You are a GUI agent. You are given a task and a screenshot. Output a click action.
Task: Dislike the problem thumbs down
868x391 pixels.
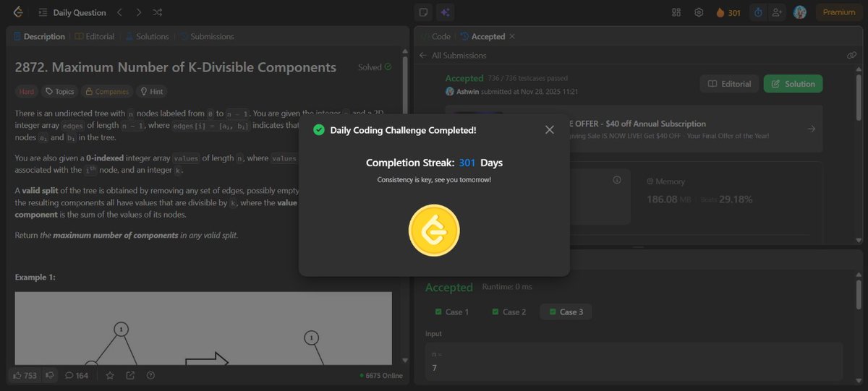(50, 375)
